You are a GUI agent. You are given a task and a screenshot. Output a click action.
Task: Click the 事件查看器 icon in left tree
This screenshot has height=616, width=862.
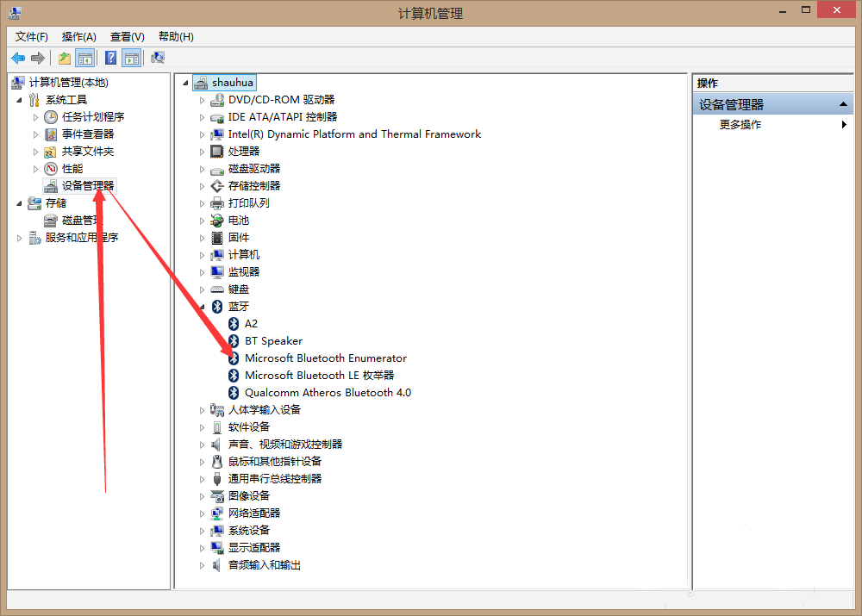(x=51, y=134)
